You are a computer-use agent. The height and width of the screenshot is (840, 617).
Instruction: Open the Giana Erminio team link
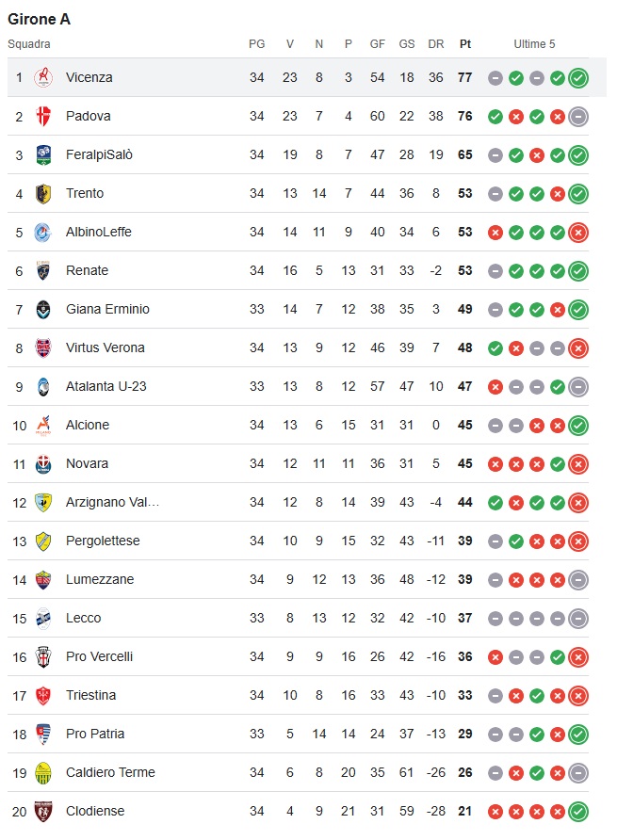[x=107, y=309]
